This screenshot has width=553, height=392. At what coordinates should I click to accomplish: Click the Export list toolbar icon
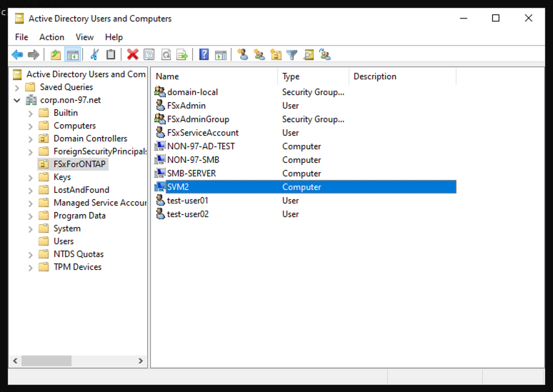click(x=183, y=54)
